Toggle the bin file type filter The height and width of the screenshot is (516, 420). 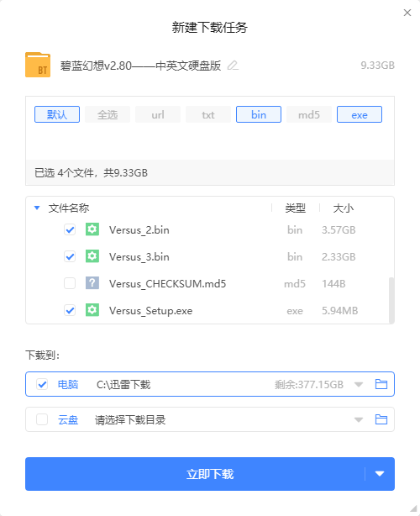(259, 114)
